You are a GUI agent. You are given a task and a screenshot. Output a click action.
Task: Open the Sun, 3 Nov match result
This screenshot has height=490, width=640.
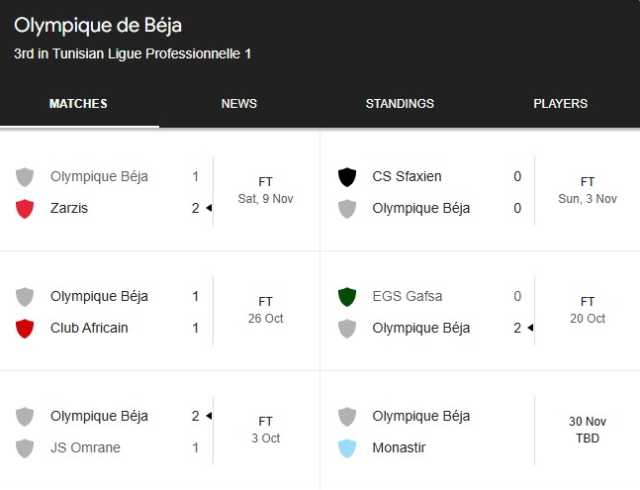click(x=480, y=192)
